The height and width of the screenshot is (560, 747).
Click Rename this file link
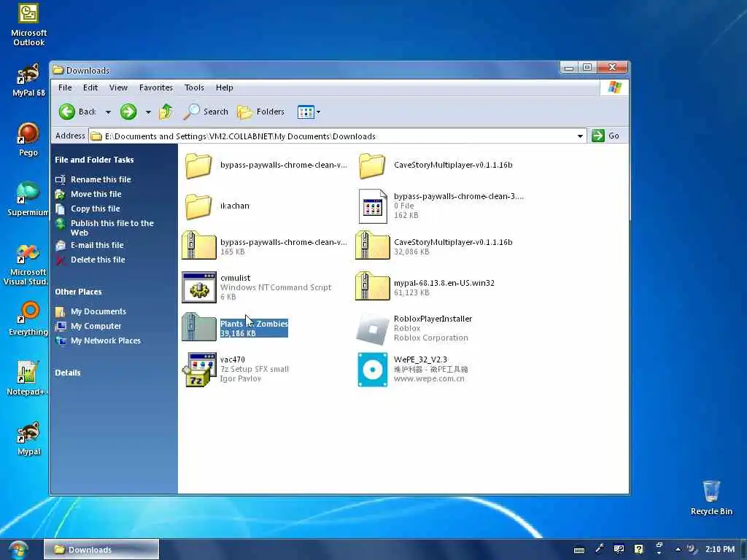pyautogui.click(x=101, y=179)
